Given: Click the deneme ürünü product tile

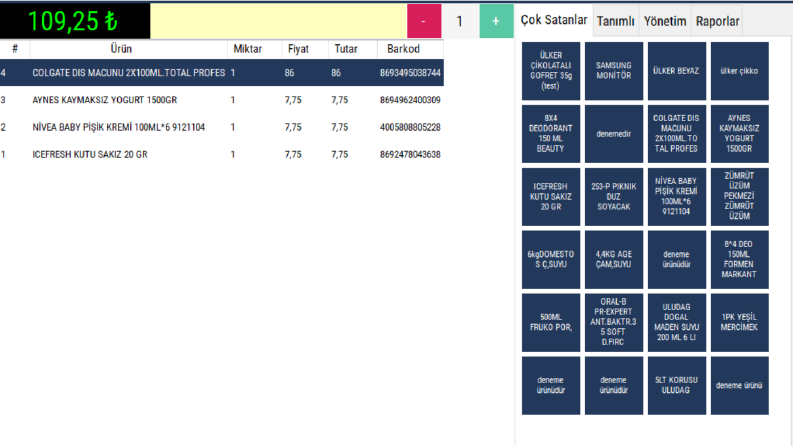Looking at the screenshot, I should point(739,385).
